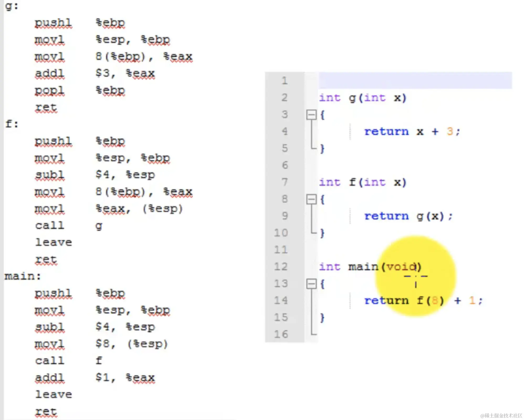
Task: Collapse the main function fold marker
Action: (x=311, y=284)
